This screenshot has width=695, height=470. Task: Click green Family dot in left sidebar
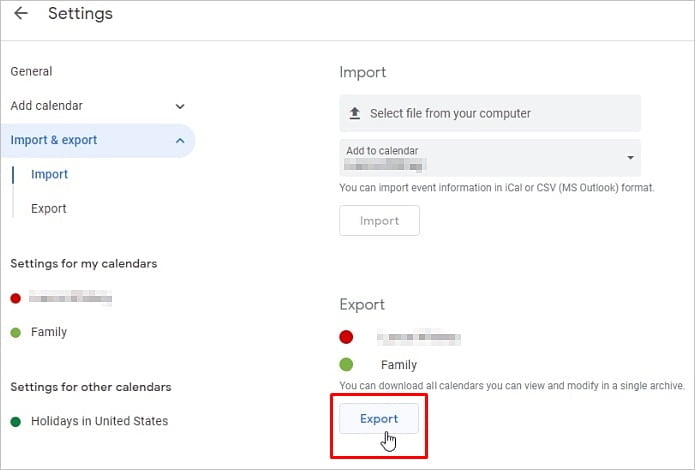tap(15, 332)
